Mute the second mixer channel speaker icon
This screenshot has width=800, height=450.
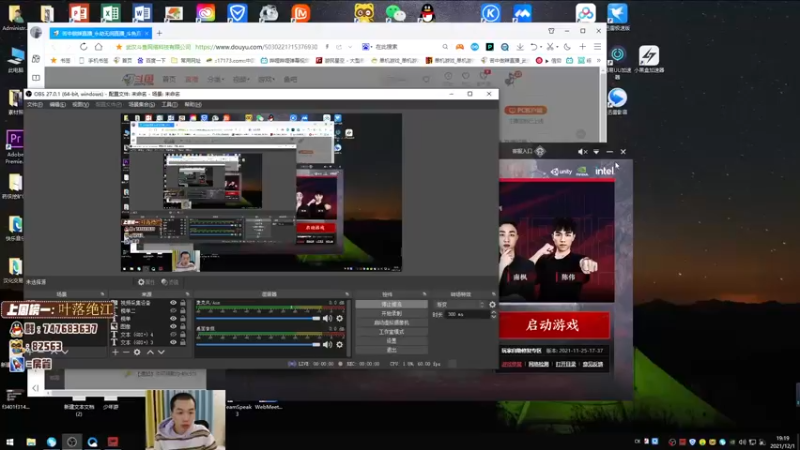pyautogui.click(x=328, y=344)
